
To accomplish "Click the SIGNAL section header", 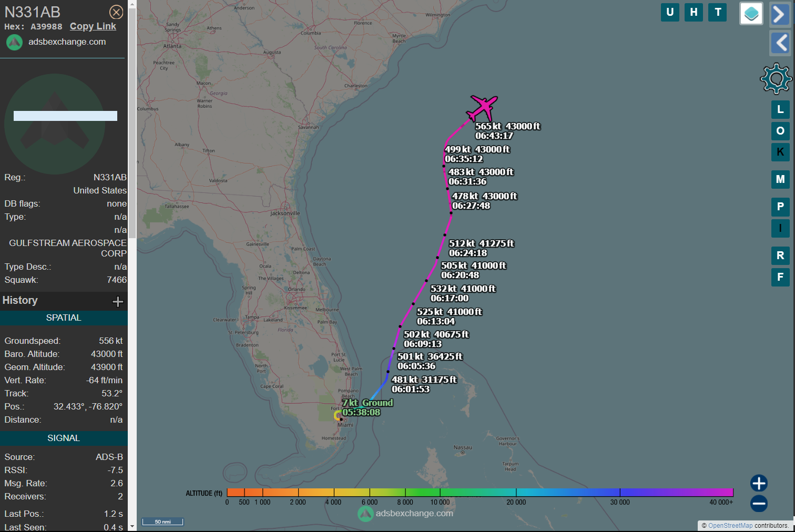I will click(64, 438).
